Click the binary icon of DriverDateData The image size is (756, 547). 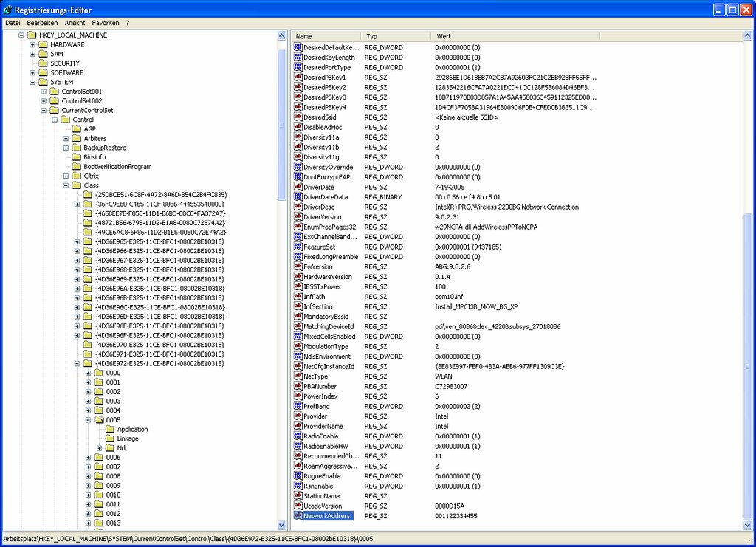[x=298, y=196]
